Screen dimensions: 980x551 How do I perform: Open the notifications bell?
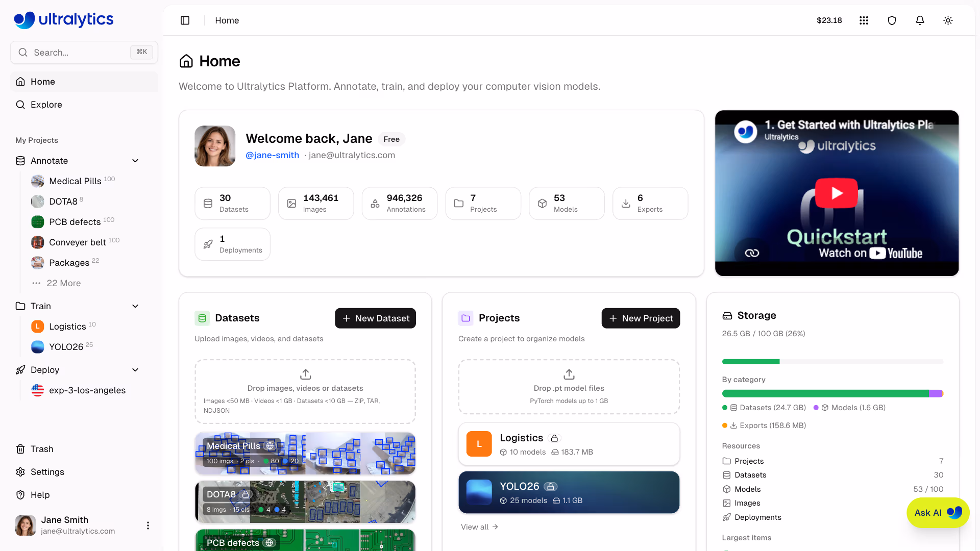[920, 20]
